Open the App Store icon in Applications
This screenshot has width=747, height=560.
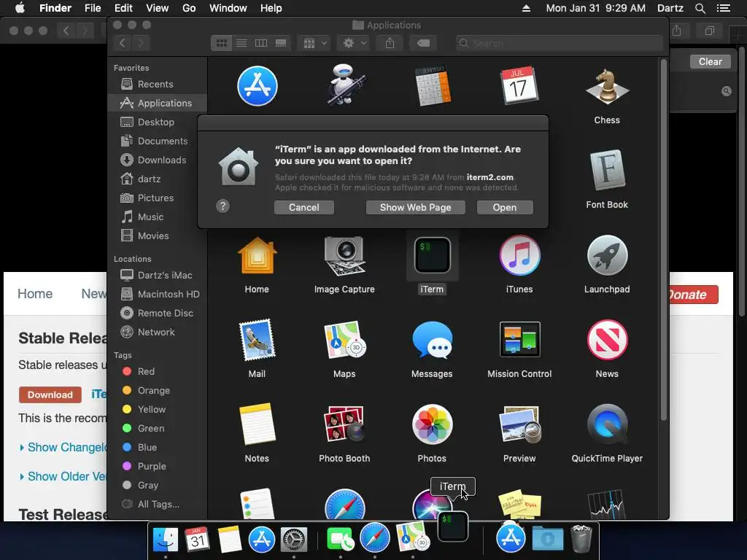click(258, 86)
